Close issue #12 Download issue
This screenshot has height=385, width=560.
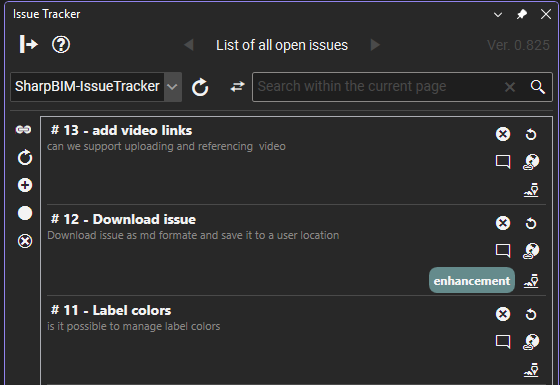[x=503, y=223]
